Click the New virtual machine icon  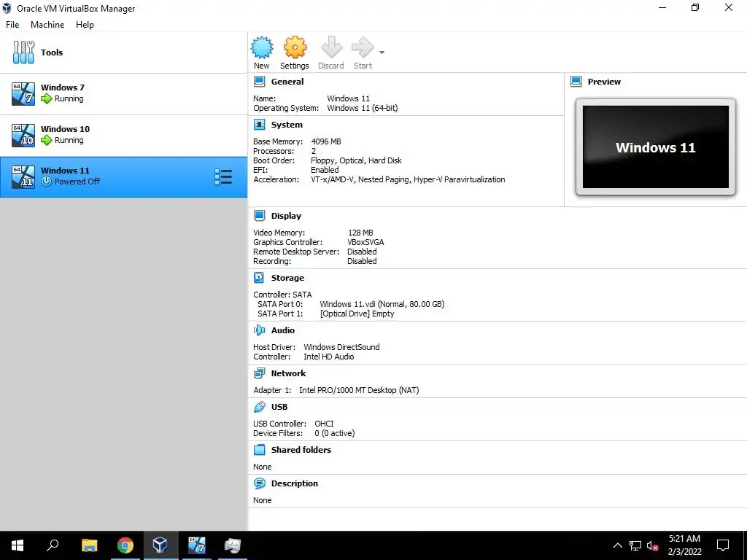pyautogui.click(x=262, y=47)
